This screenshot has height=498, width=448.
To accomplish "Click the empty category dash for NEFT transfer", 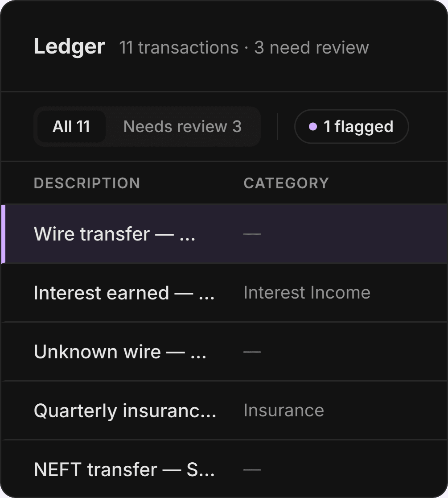I will (x=252, y=469).
